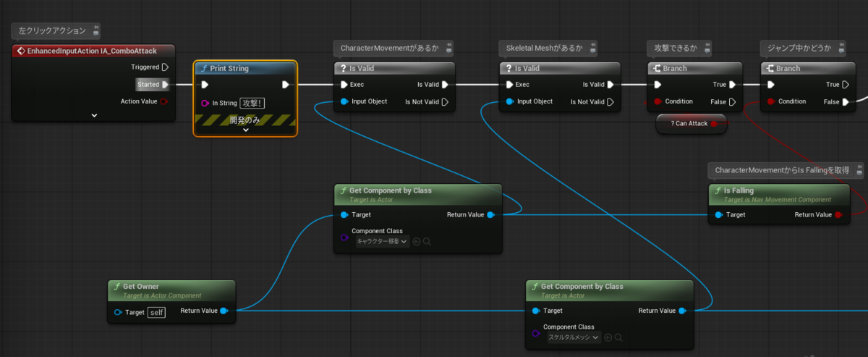868x357 pixels.
Task: Open the キャラクター移動 Component Class dropdown
Action: click(x=383, y=241)
